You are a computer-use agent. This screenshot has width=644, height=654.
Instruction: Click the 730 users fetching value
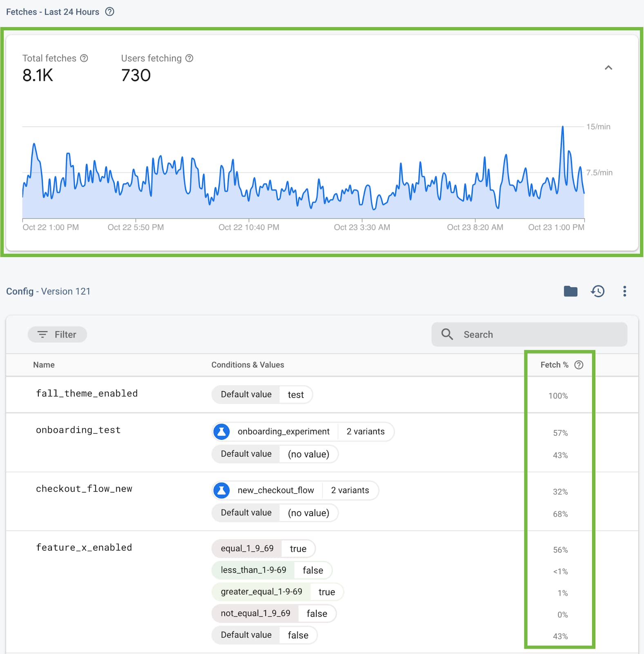pyautogui.click(x=136, y=75)
